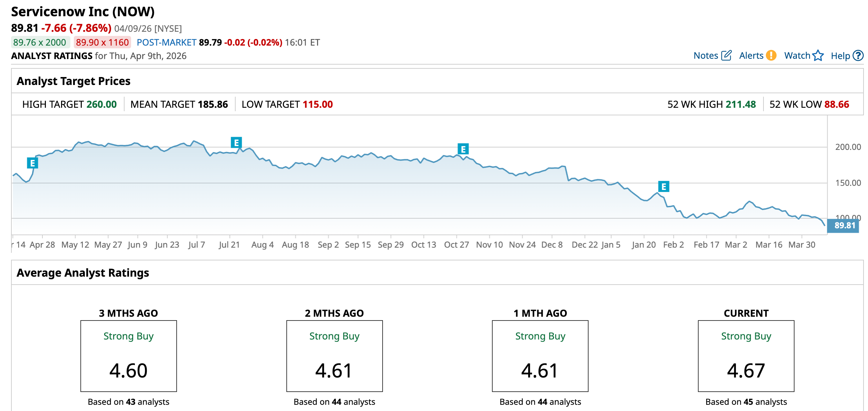This screenshot has height=411, width=868.
Task: Click the October earnings E marker
Action: tap(463, 149)
